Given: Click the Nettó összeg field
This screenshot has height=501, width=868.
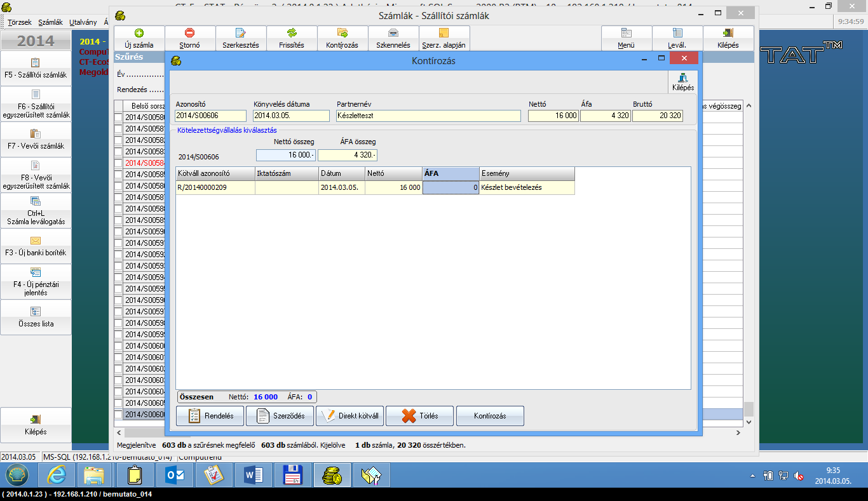Looking at the screenshot, I should 285,155.
